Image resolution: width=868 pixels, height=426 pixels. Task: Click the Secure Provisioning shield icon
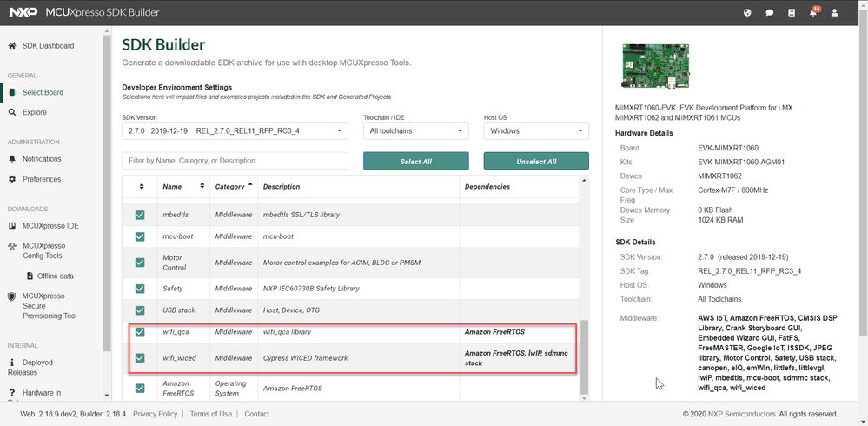11,296
